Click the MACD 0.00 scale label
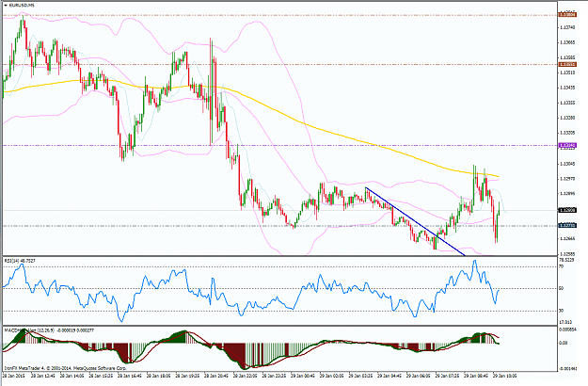This screenshot has width=588, height=386. pos(564,343)
